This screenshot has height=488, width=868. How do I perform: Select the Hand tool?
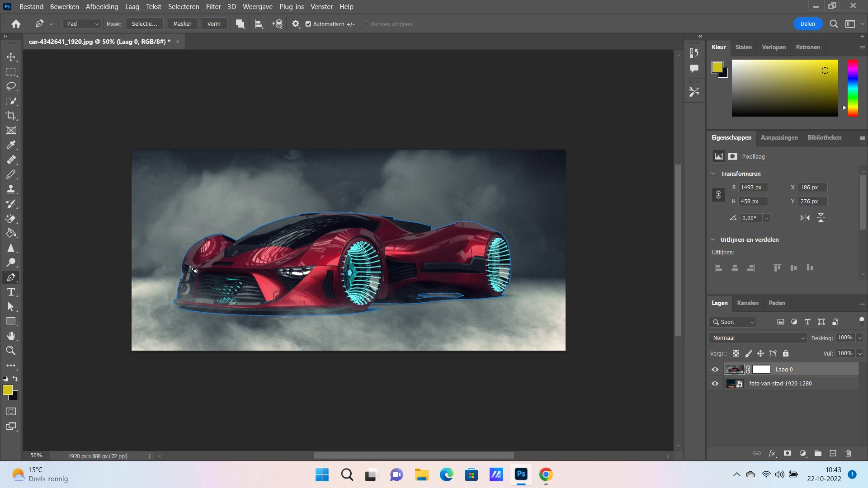tap(11, 336)
